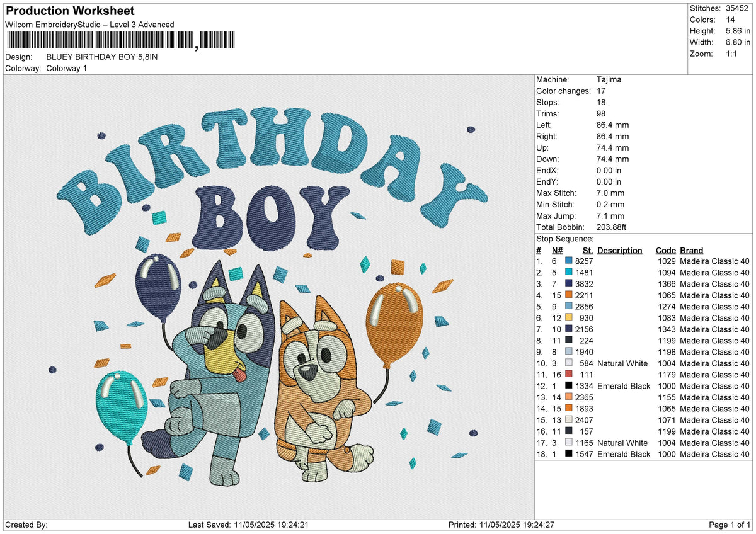Choose the yellow swatch next to 930 stitches
Screen dimensions: 756x534
pos(569,317)
